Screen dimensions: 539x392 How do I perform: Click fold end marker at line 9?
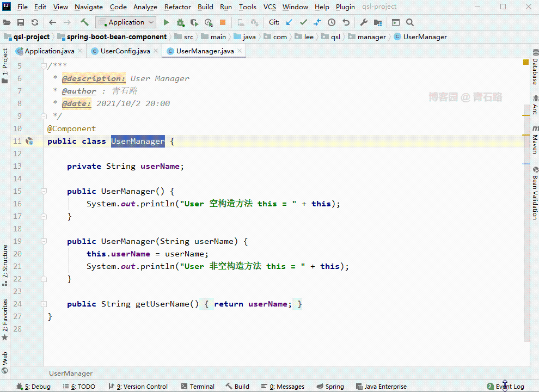point(44,116)
